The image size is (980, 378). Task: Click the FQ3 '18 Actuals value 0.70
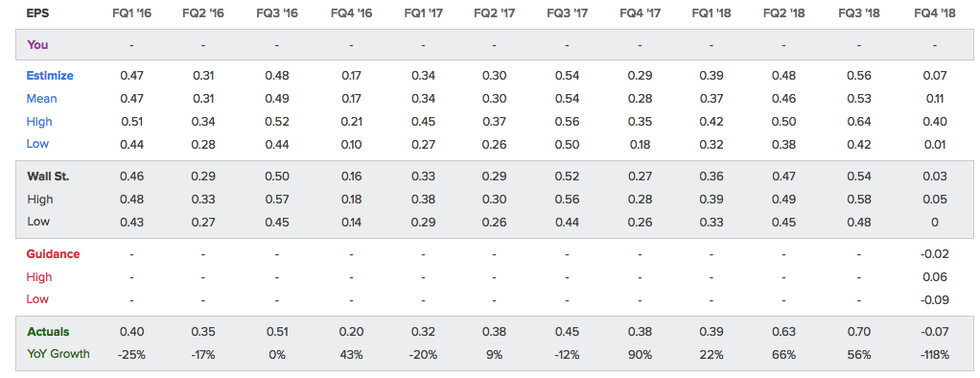tap(859, 332)
